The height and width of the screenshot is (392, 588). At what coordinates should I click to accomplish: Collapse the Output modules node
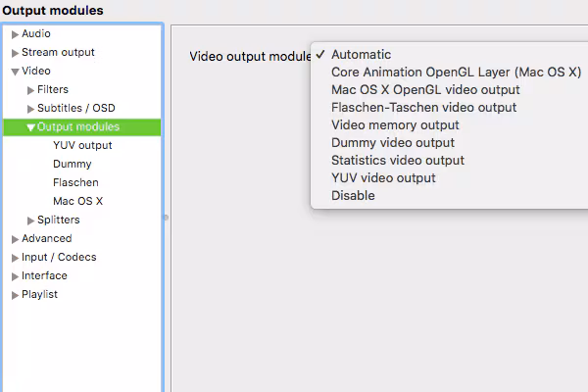(x=31, y=127)
